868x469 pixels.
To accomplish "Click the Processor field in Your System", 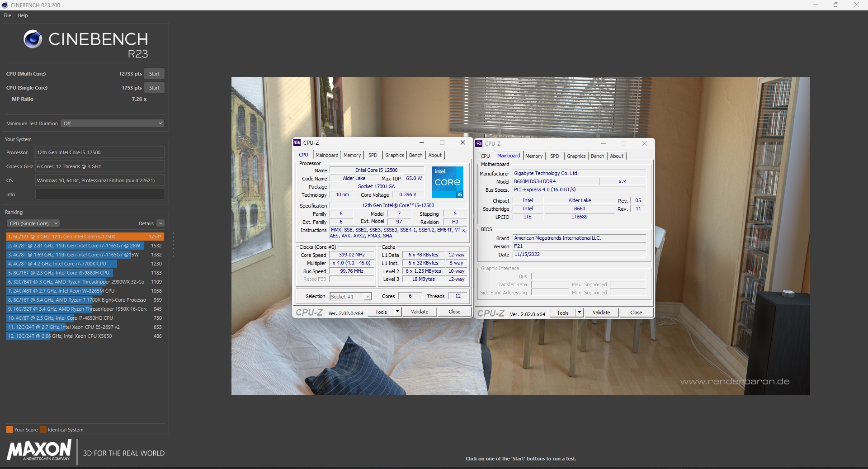I will coord(100,152).
